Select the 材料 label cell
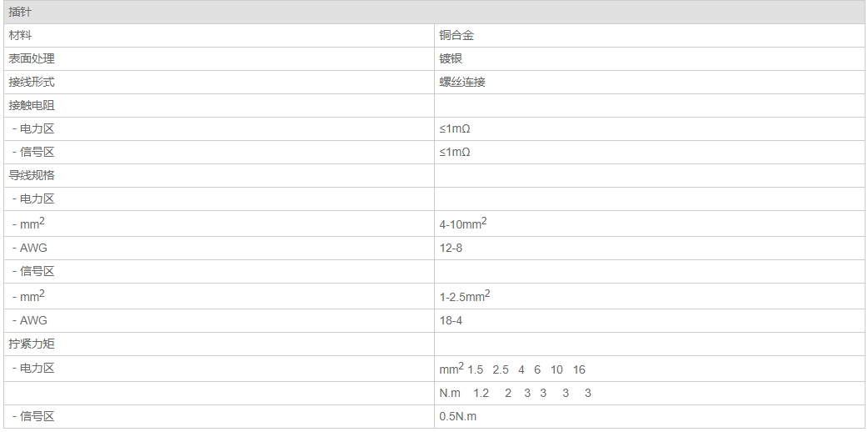 [21, 36]
